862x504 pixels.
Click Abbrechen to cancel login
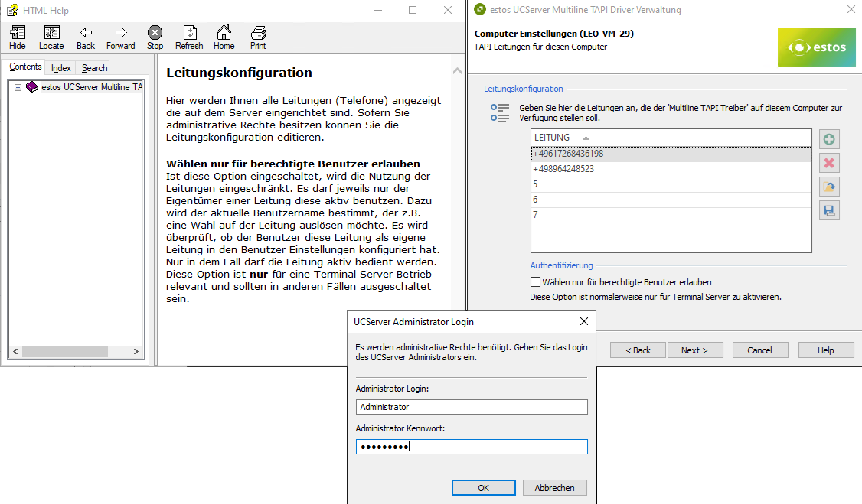click(x=554, y=488)
